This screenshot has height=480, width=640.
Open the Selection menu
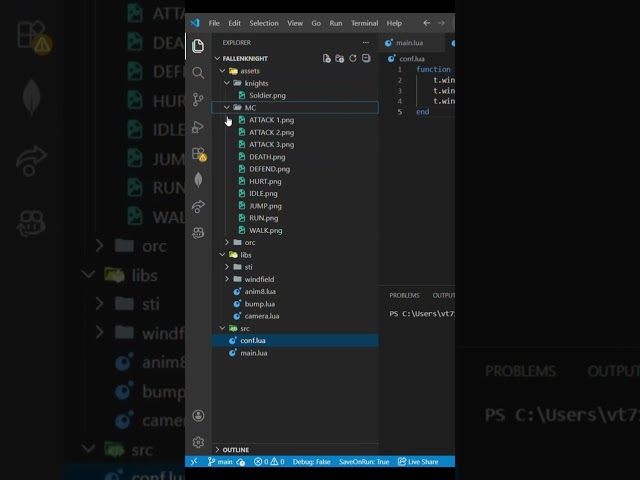point(264,23)
